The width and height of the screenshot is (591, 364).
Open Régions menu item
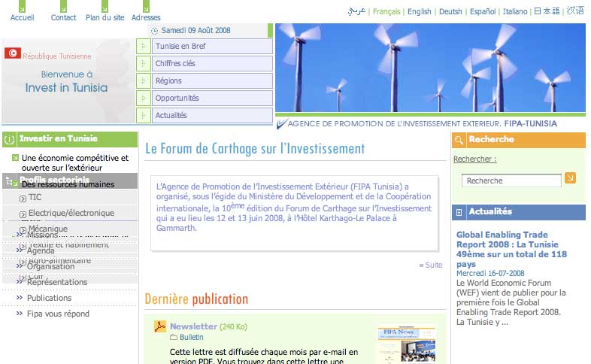tap(212, 81)
